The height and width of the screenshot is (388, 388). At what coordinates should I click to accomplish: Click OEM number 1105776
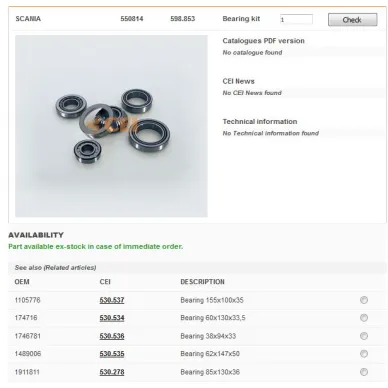[27, 300]
